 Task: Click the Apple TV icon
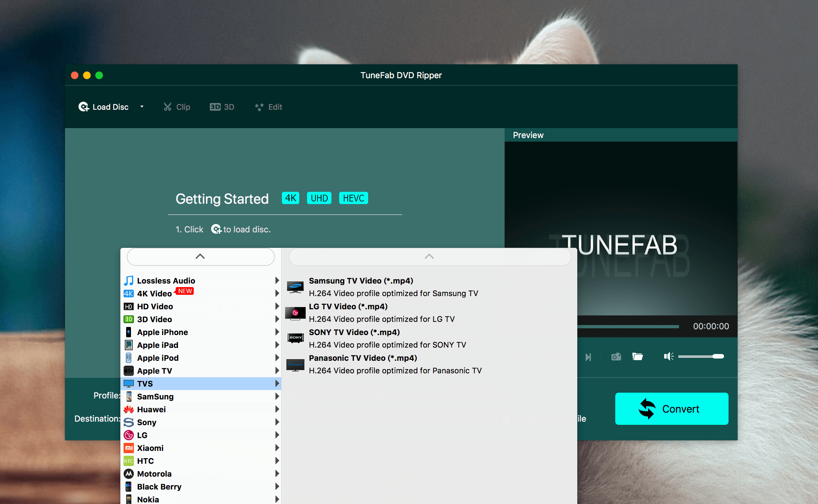tap(129, 371)
